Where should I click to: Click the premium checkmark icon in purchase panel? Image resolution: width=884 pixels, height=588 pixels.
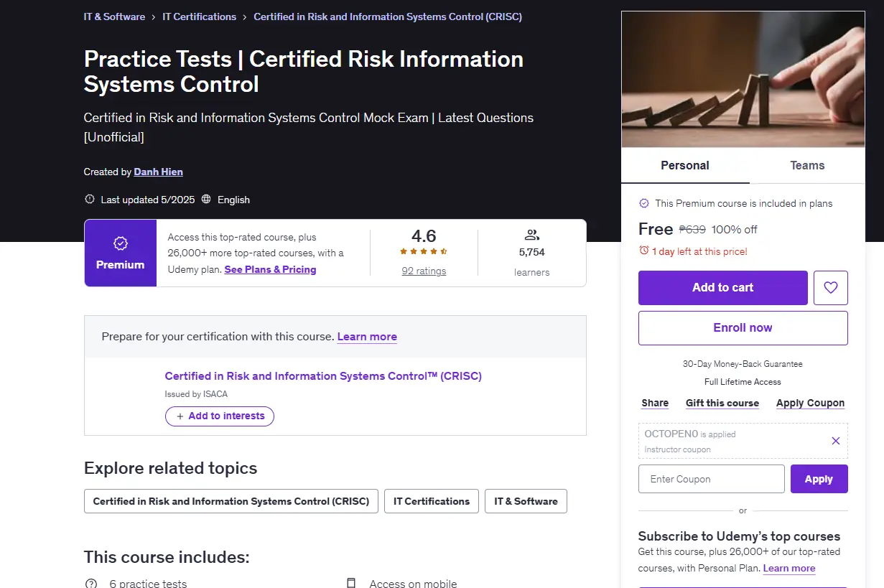pyautogui.click(x=644, y=203)
